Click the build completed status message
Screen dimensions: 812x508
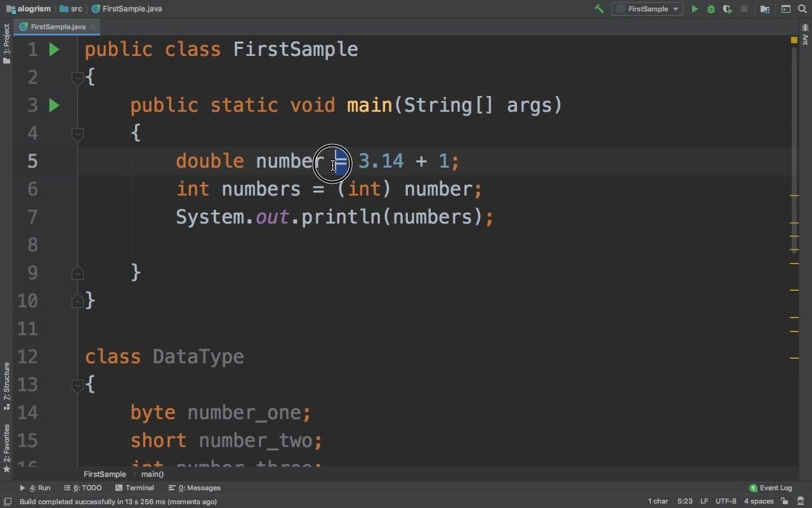[119, 502]
